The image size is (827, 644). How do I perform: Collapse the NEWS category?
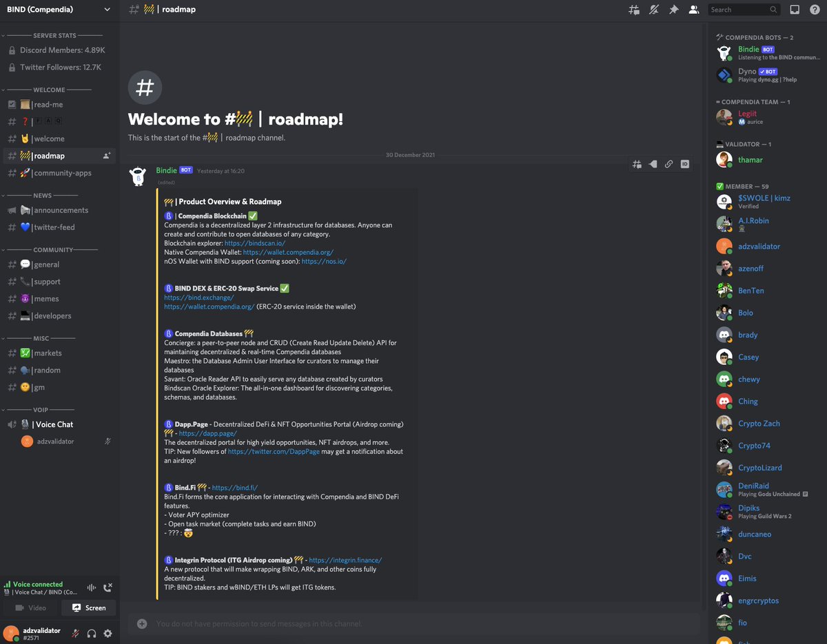tap(42, 196)
